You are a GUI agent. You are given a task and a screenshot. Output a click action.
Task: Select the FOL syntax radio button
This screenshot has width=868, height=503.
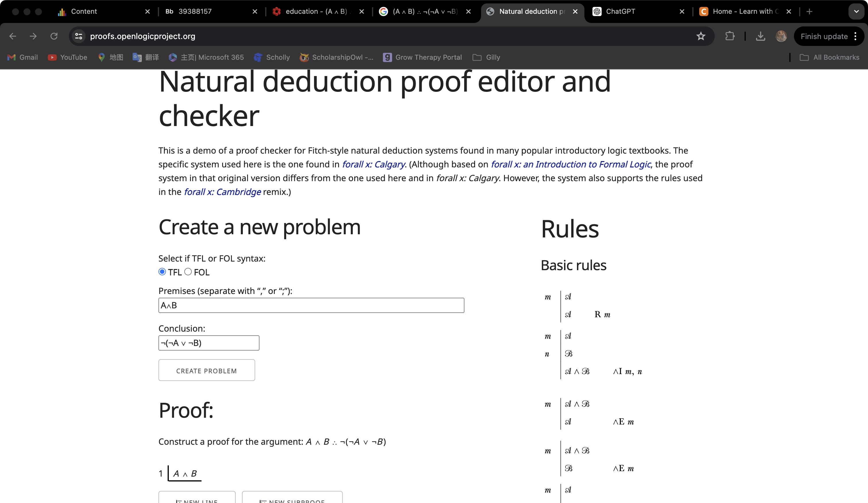188,272
